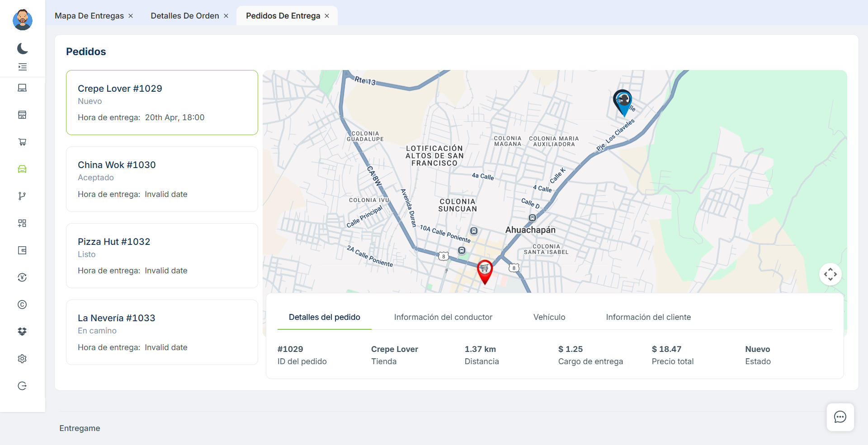
Task: Close the Mapa De Entregas tab
Action: (131, 16)
